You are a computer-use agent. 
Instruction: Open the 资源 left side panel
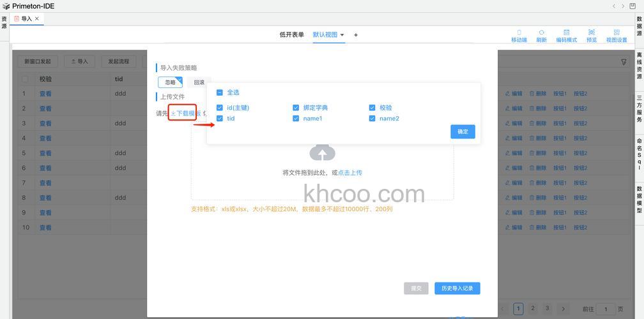pyautogui.click(x=4, y=22)
